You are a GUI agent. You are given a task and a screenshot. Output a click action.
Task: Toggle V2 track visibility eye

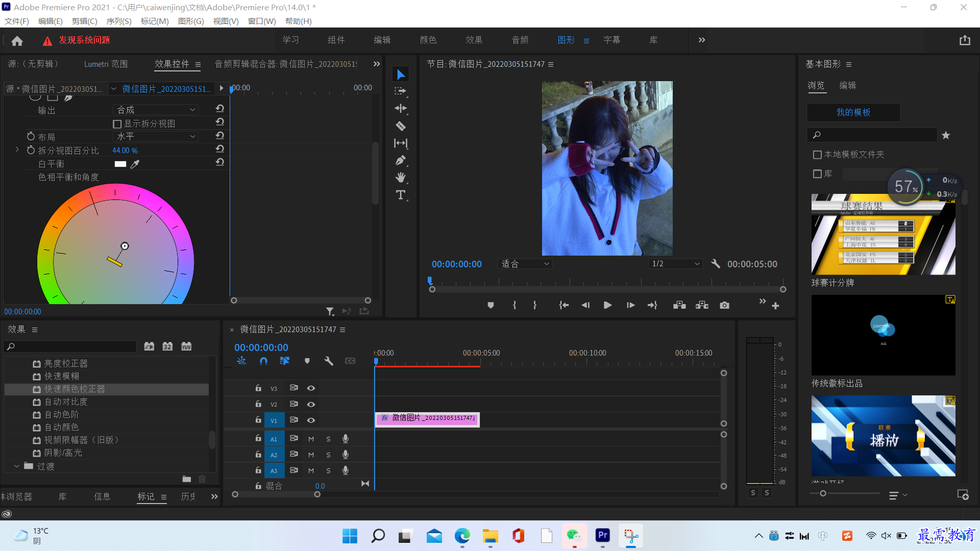coord(311,404)
